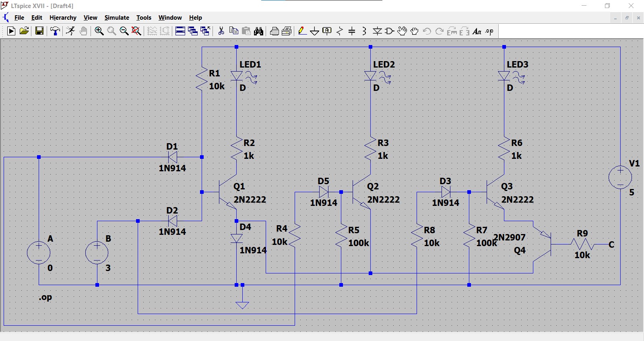Select the Zoom Out magnifier
The height and width of the screenshot is (341, 644).
pos(124,31)
